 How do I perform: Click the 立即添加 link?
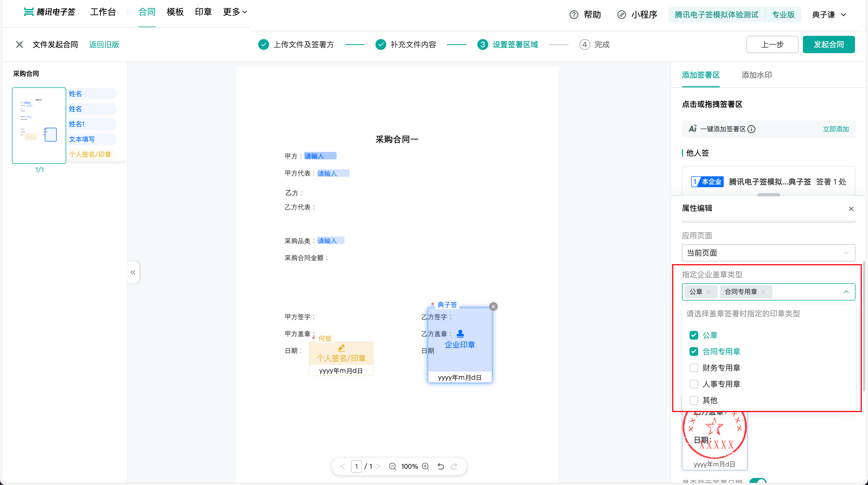tap(836, 129)
